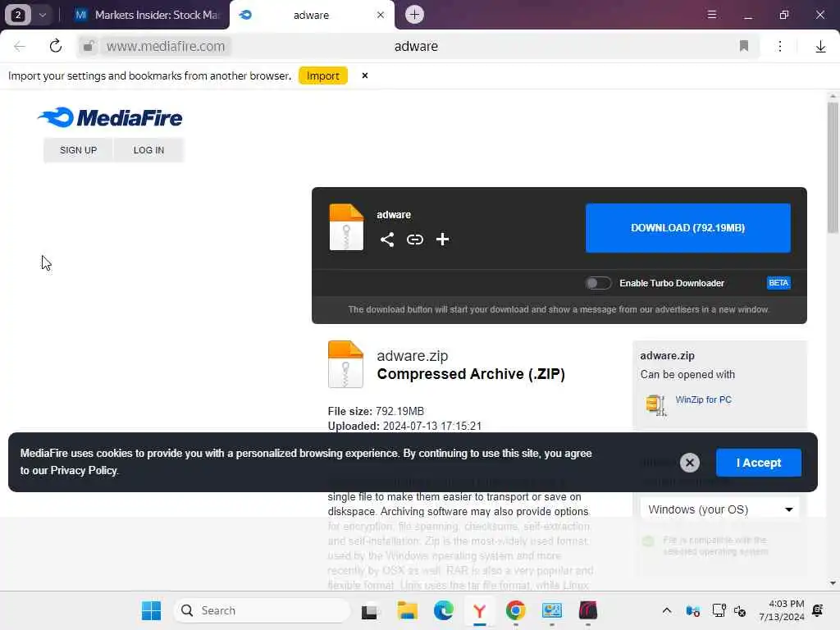Open the downloads arrow icon
The height and width of the screenshot is (630, 840).
click(x=820, y=47)
